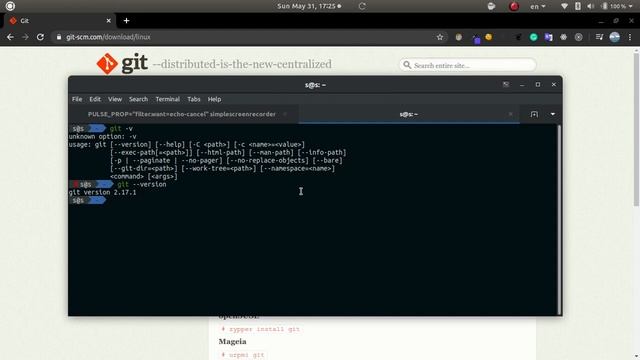640x360 pixels.
Task: Switch to simplescreenrecorder terminal tab
Action: (182, 114)
